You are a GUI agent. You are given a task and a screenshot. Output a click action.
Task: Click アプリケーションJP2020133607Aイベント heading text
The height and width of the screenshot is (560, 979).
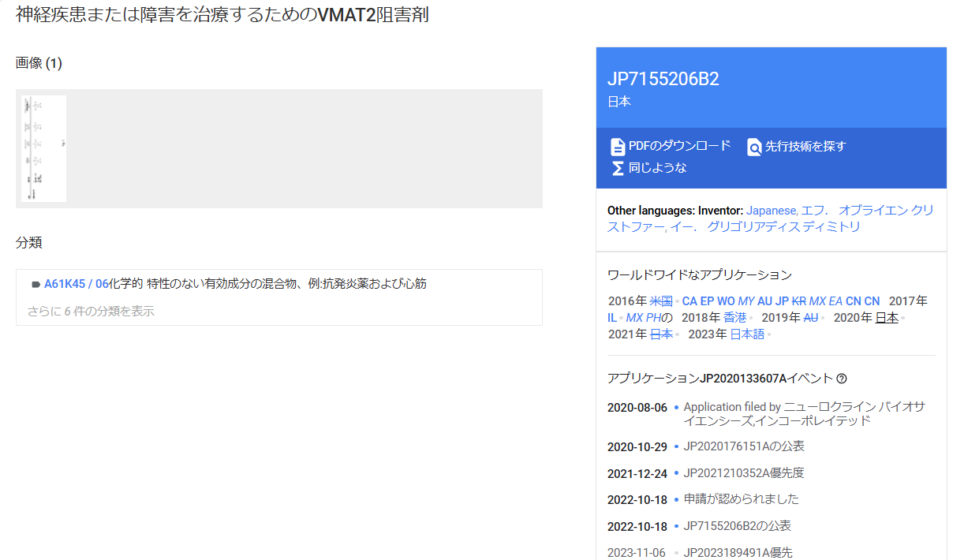[720, 379]
